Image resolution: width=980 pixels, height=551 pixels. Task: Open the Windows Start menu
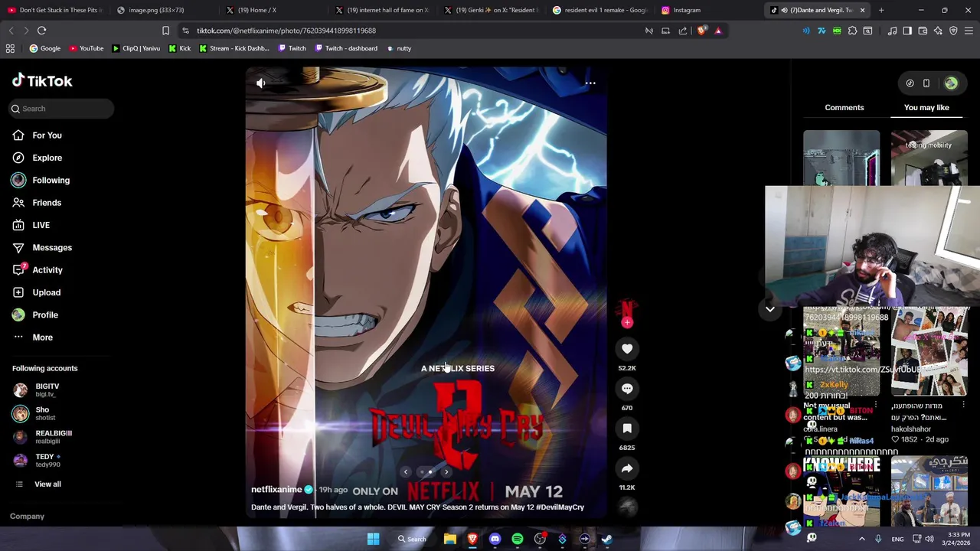373,539
